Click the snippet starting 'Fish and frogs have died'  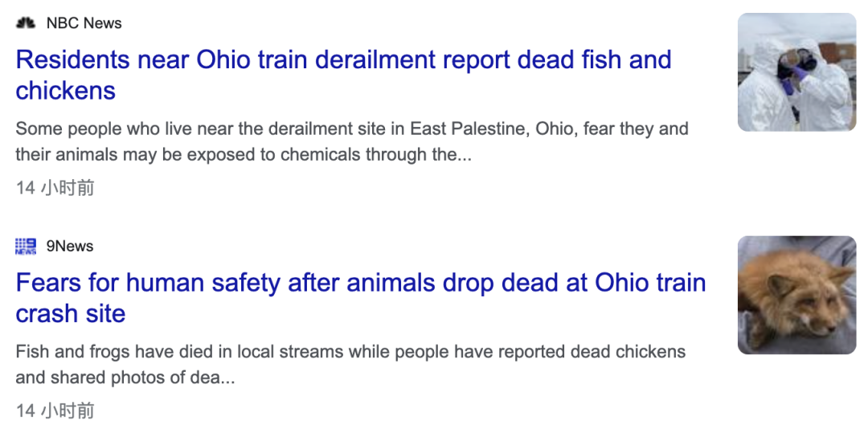(x=350, y=365)
